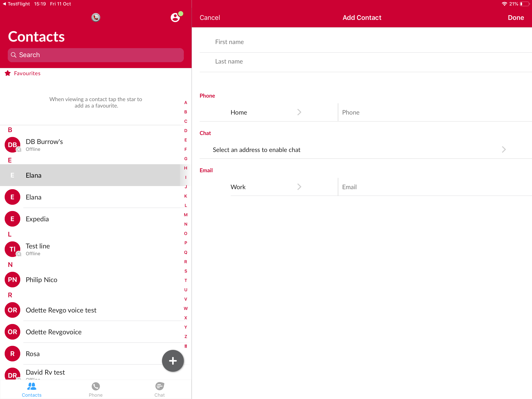Tap the Philip Nico PN avatar
The height and width of the screenshot is (399, 532).
pyautogui.click(x=12, y=279)
